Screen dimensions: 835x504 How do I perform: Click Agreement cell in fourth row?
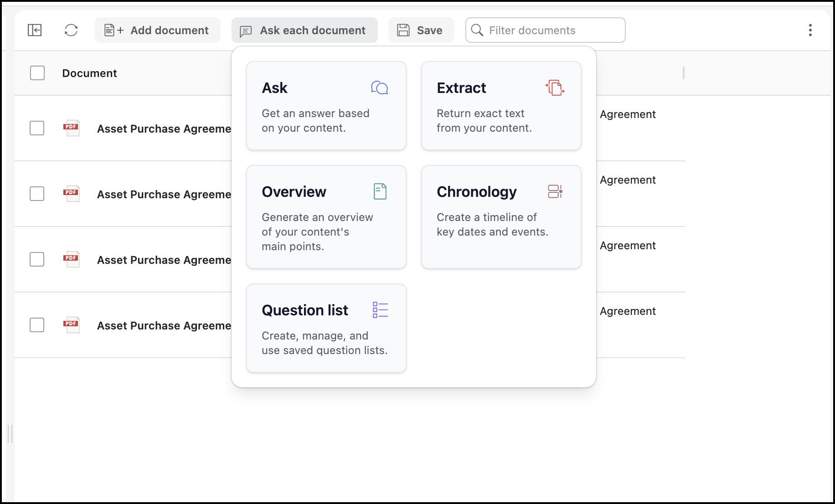(628, 311)
